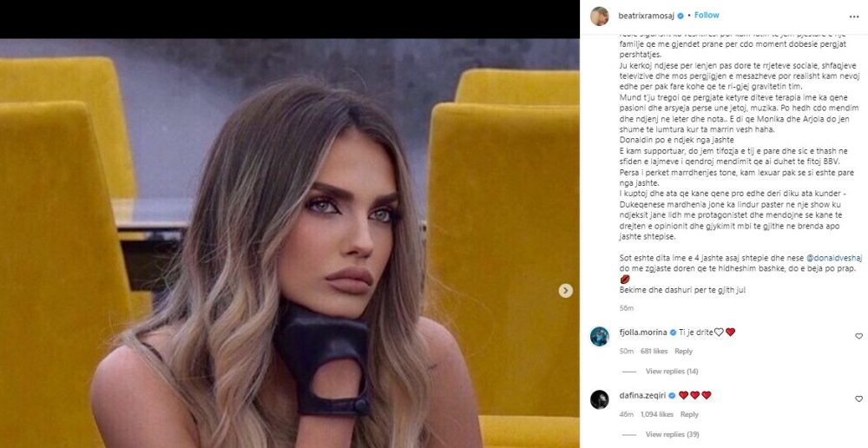Click the main post photo
868x448 pixels.
[290, 243]
